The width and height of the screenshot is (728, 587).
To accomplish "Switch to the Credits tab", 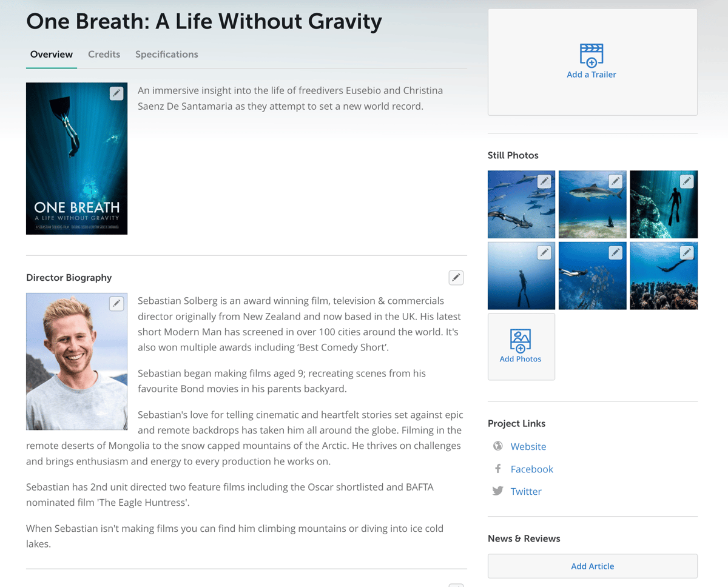I will tap(104, 54).
